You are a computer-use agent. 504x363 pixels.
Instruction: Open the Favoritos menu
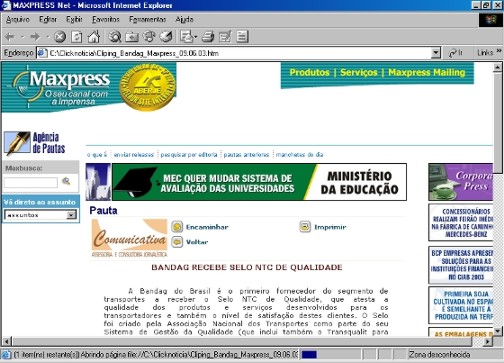point(106,19)
